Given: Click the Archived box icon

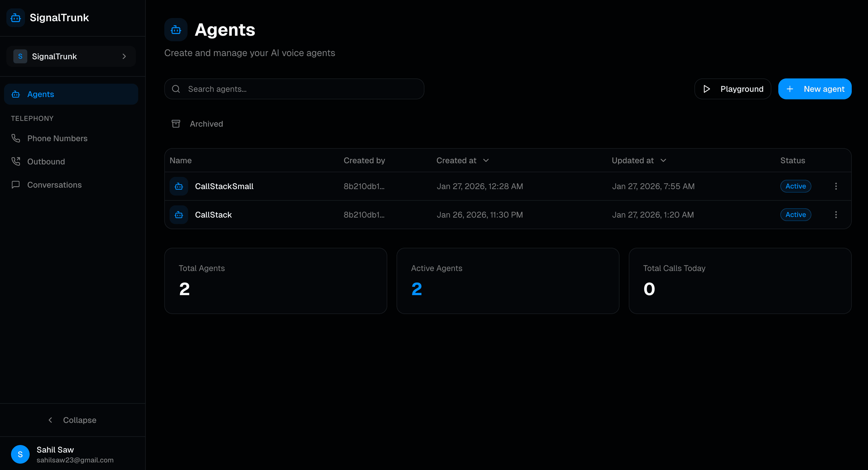Looking at the screenshot, I should (x=176, y=123).
